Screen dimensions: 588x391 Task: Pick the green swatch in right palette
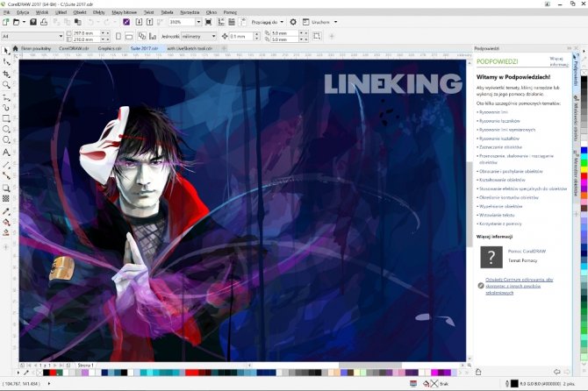tap(584, 163)
